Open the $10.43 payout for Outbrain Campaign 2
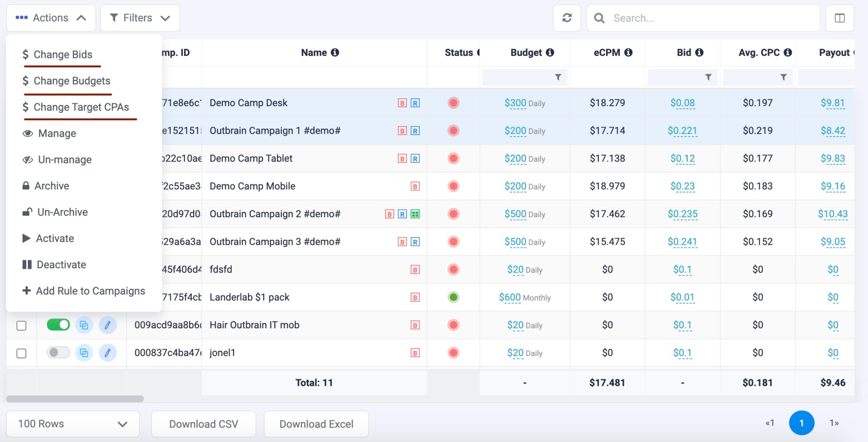 point(833,214)
